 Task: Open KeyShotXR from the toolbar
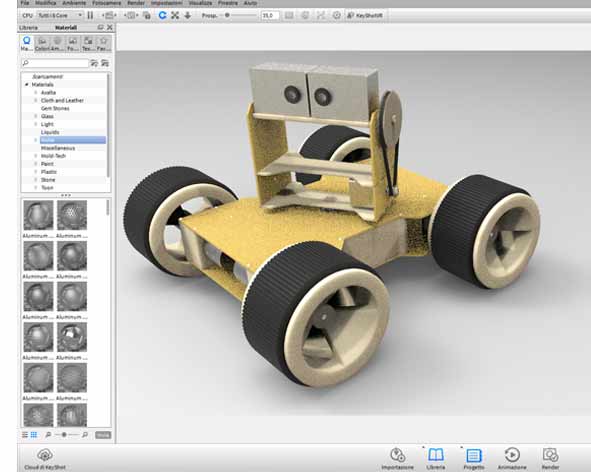(x=365, y=15)
